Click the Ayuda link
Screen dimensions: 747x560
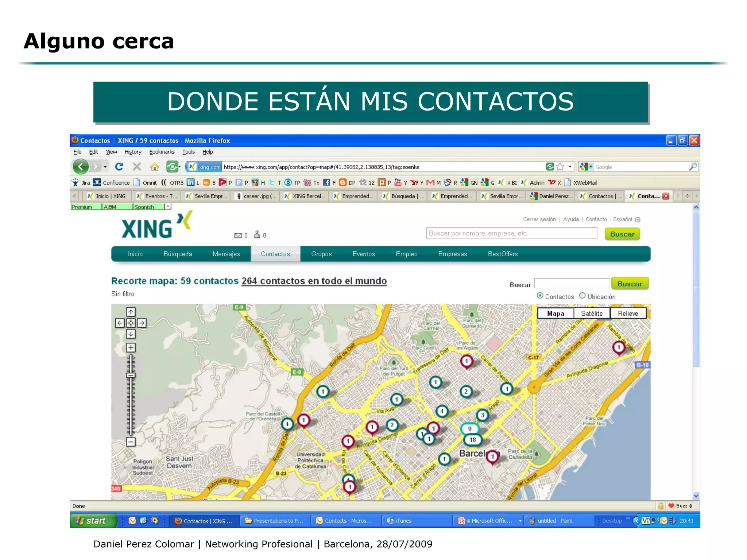pyautogui.click(x=571, y=219)
